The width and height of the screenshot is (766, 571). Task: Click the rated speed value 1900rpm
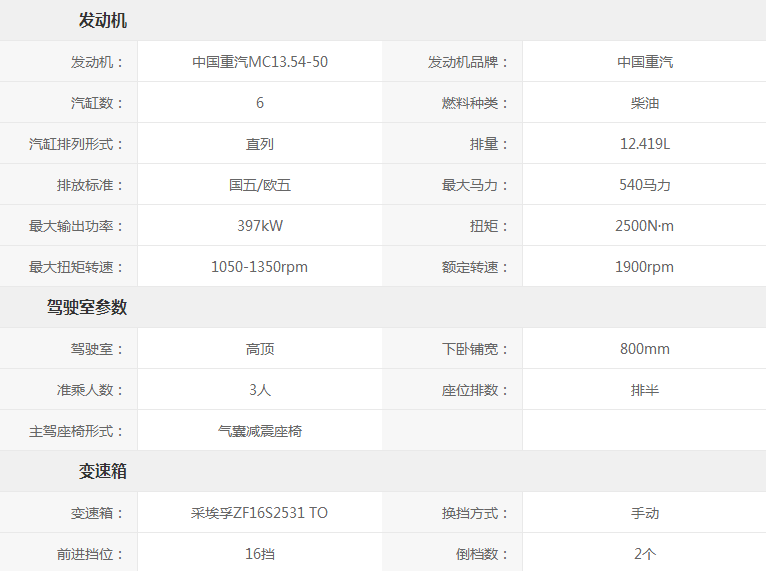click(x=645, y=267)
